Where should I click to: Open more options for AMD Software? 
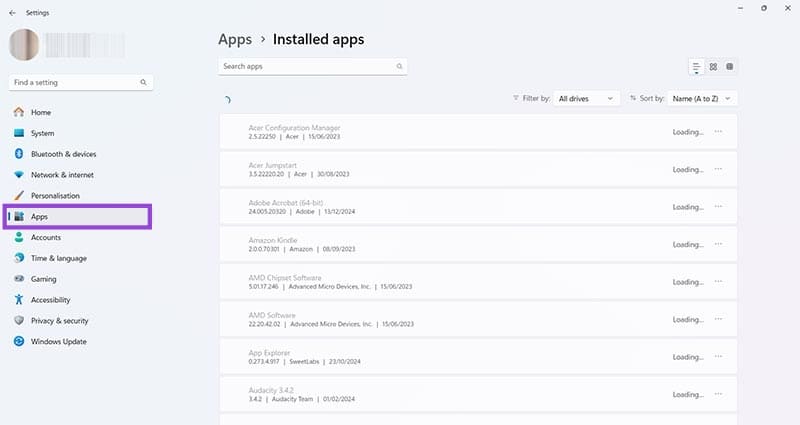click(718, 319)
